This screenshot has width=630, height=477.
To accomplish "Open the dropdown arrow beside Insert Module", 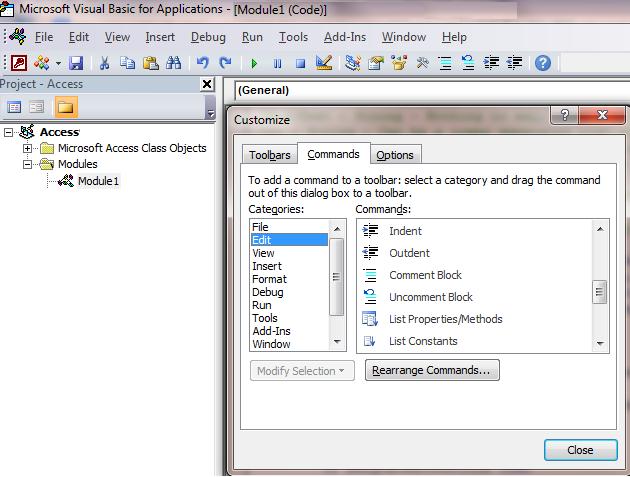I will (x=59, y=63).
